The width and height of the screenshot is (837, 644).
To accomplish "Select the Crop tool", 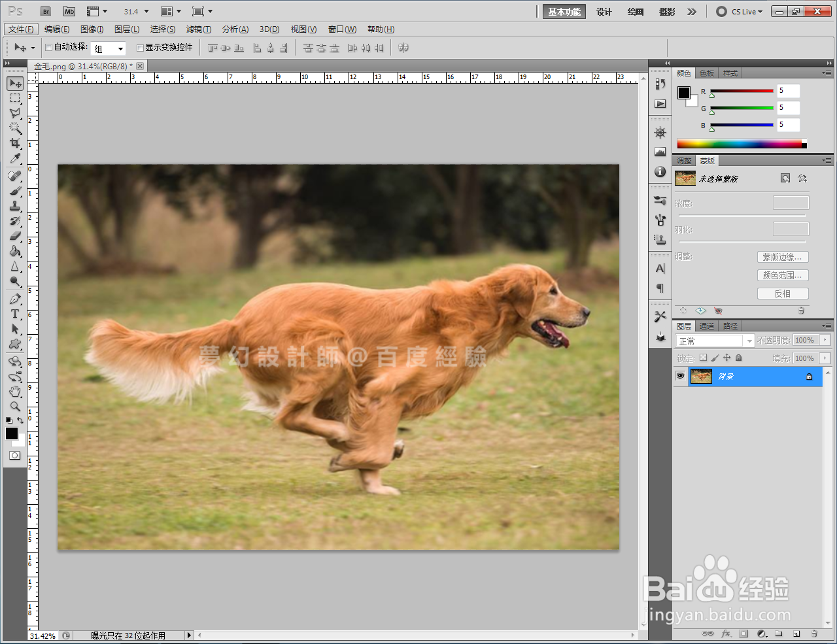I will point(15,143).
